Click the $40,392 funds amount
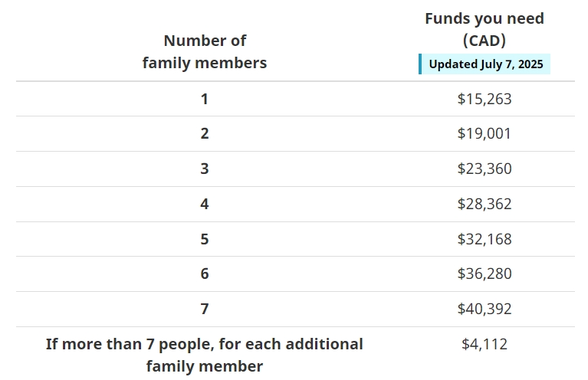The height and width of the screenshot is (380, 588). [485, 310]
